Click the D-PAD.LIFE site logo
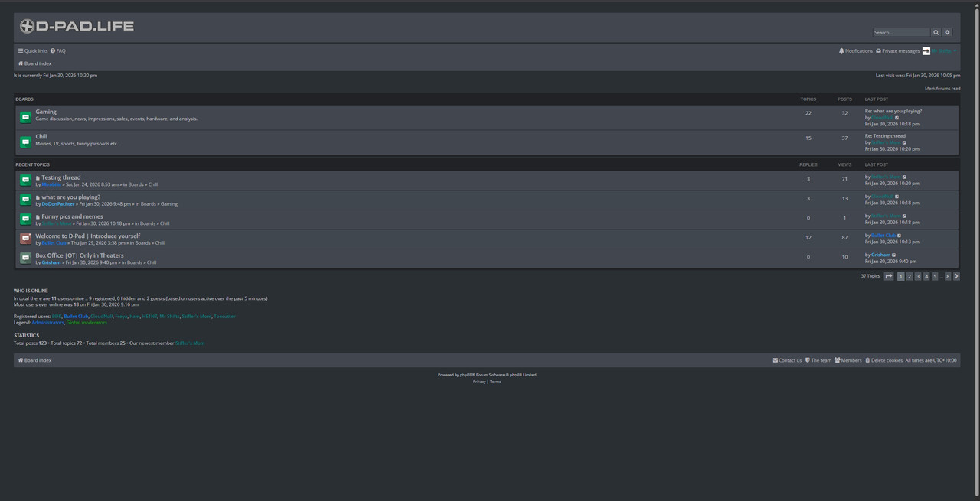 [x=77, y=26]
